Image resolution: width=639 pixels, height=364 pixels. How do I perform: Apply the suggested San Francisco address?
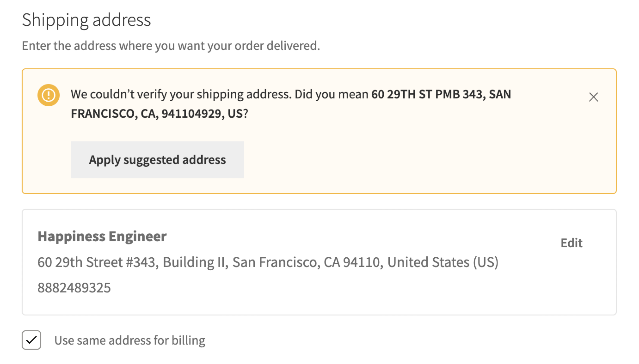(x=157, y=160)
